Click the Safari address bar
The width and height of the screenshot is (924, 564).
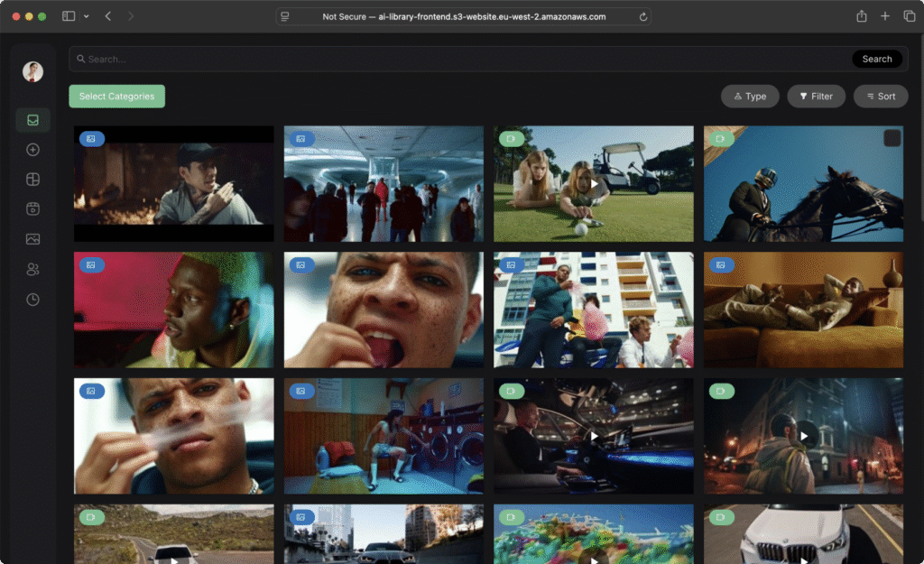(463, 16)
